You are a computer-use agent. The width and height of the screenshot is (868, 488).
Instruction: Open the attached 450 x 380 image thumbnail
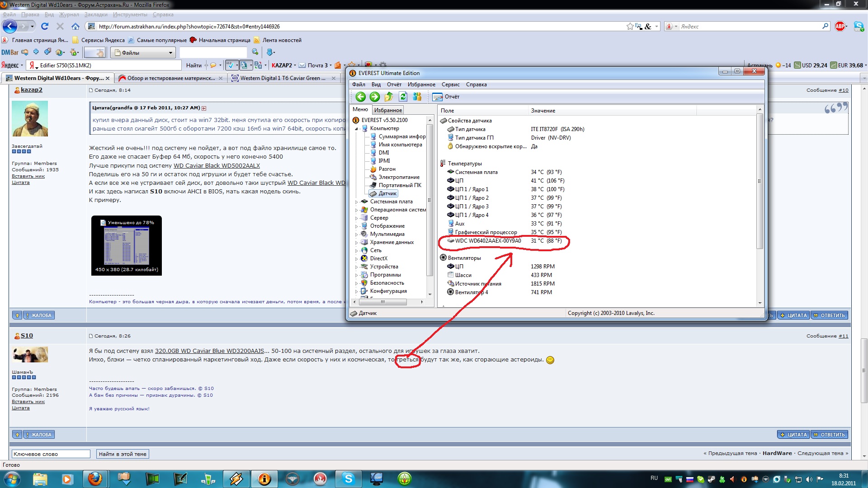click(127, 246)
